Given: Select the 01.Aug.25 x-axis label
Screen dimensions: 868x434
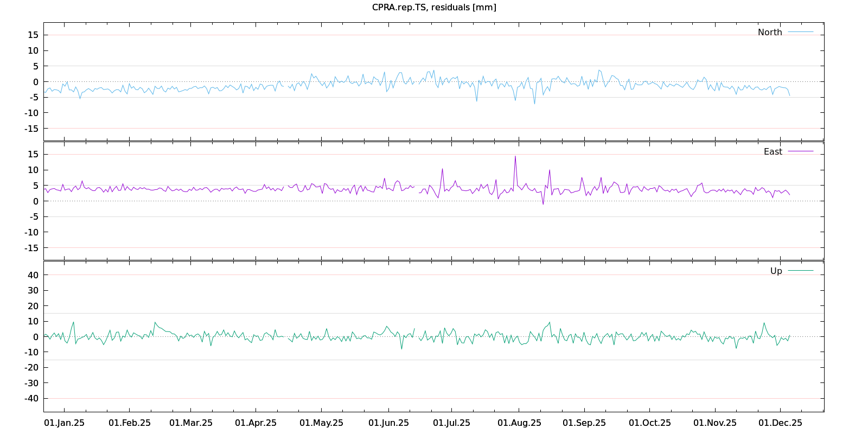Looking at the screenshot, I should pyautogui.click(x=519, y=423).
